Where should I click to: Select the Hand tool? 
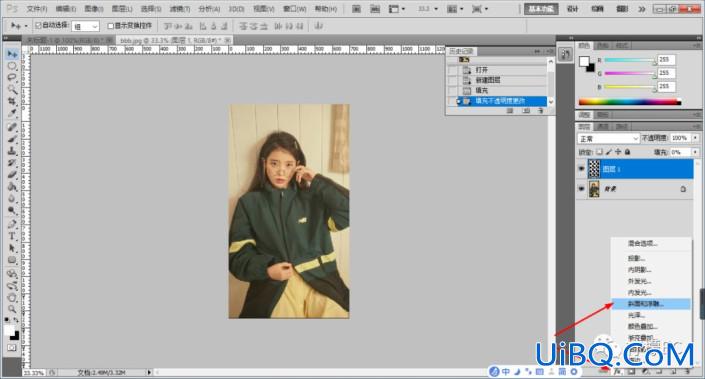pyautogui.click(x=12, y=297)
